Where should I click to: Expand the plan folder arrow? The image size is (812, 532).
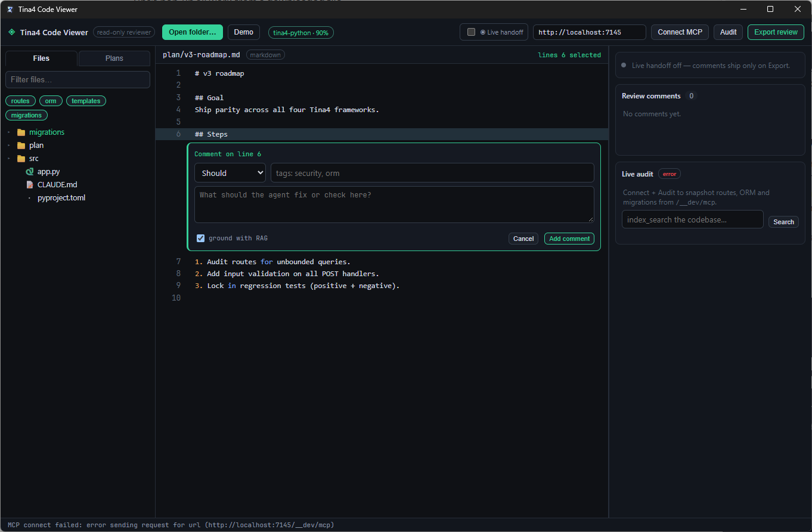9,146
